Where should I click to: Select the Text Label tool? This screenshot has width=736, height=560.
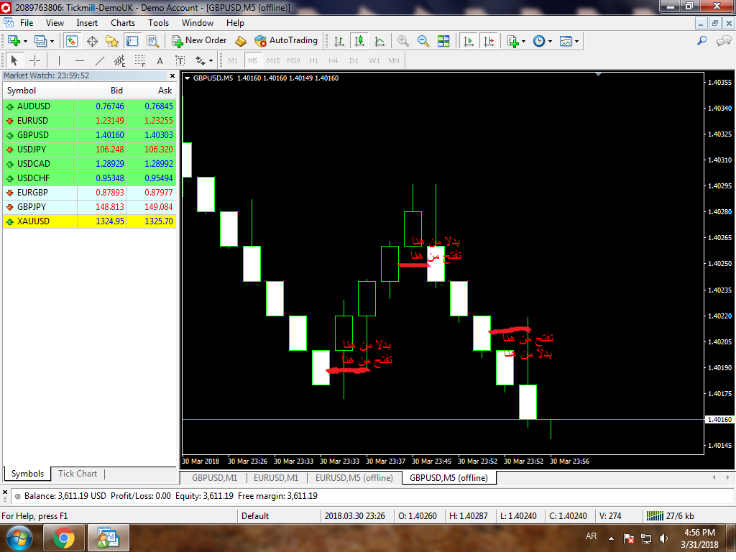[x=179, y=60]
